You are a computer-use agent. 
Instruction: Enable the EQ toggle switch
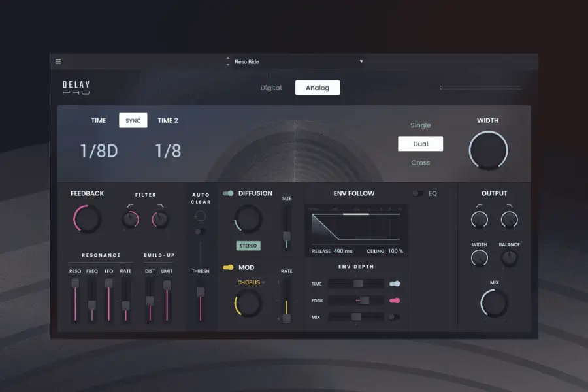coord(417,193)
